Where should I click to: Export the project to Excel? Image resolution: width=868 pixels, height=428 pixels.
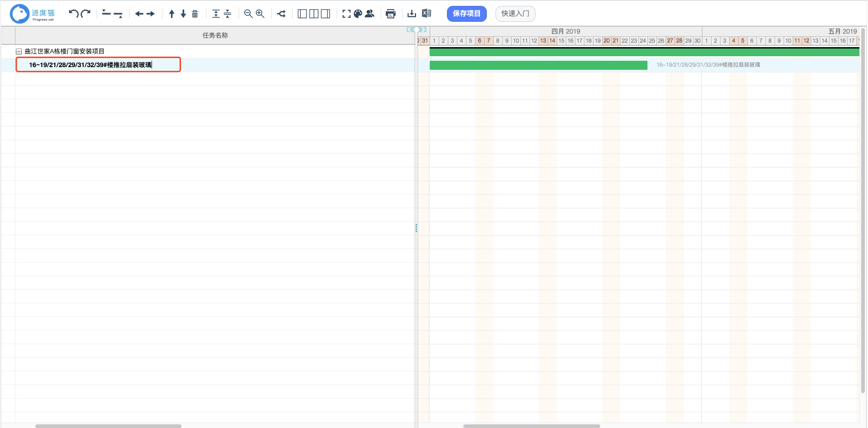tap(427, 14)
